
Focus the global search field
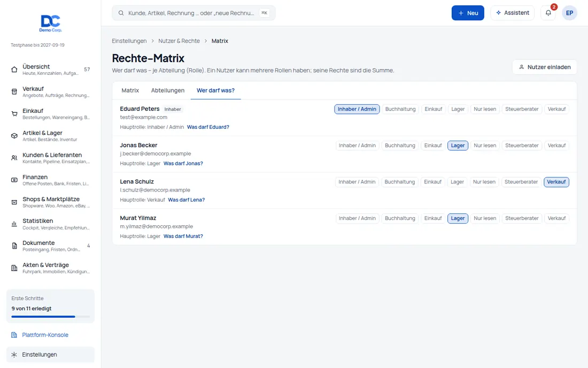pos(194,13)
